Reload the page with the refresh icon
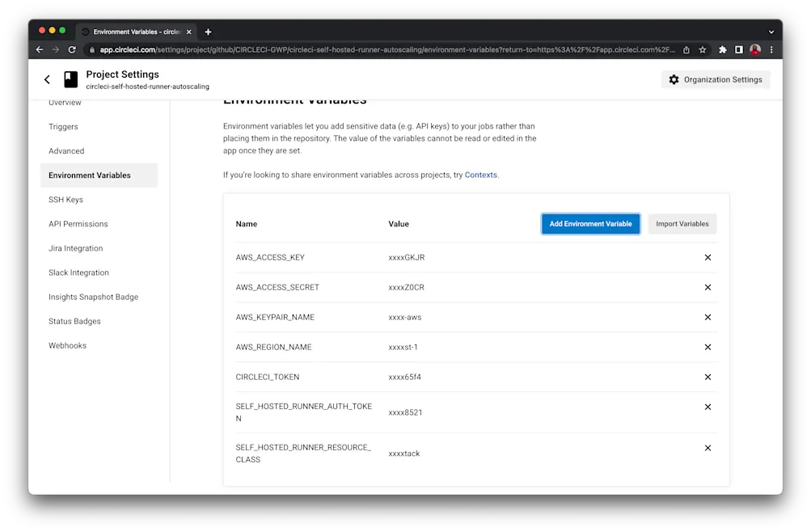 [71, 49]
